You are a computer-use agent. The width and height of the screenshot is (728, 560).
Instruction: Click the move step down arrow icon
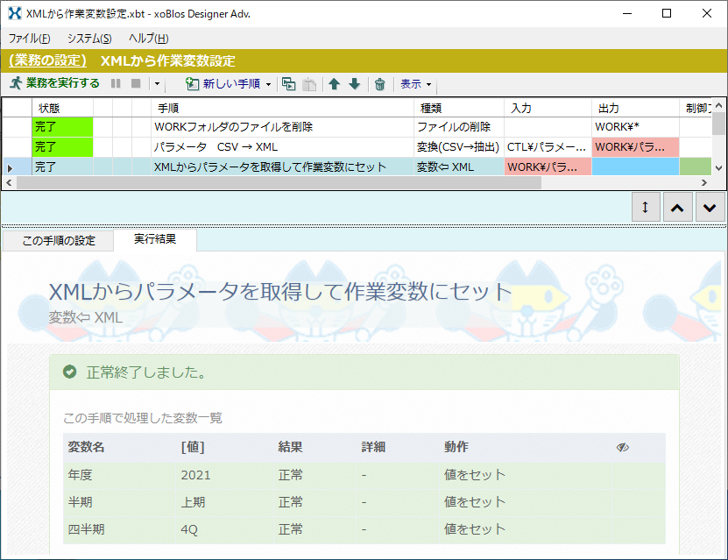point(354,84)
